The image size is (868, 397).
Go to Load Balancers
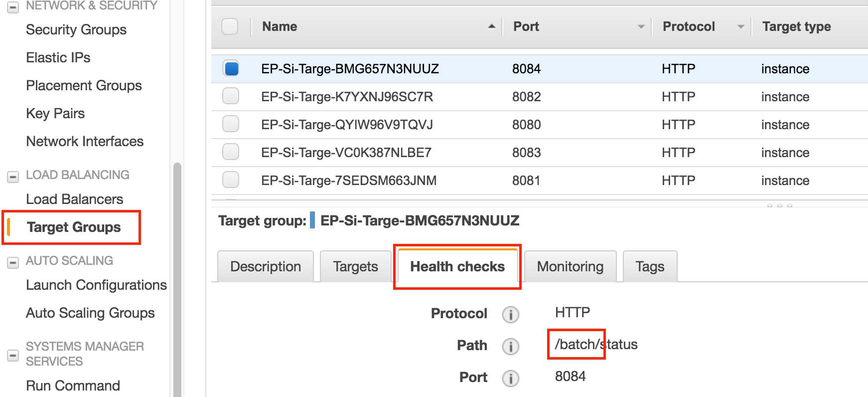75,199
